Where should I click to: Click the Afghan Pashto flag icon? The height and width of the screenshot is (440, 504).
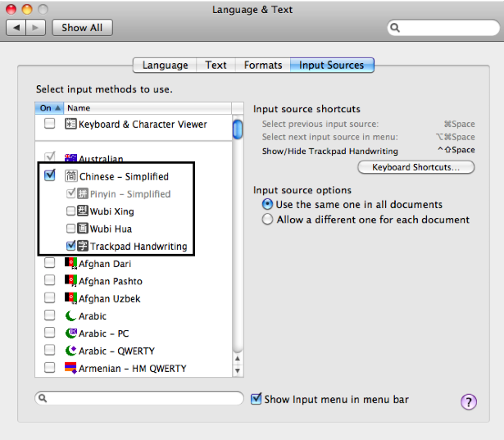pyautogui.click(x=70, y=280)
